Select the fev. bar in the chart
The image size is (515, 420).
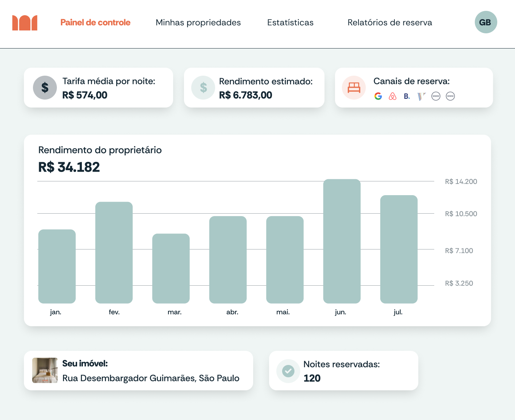[x=114, y=252]
